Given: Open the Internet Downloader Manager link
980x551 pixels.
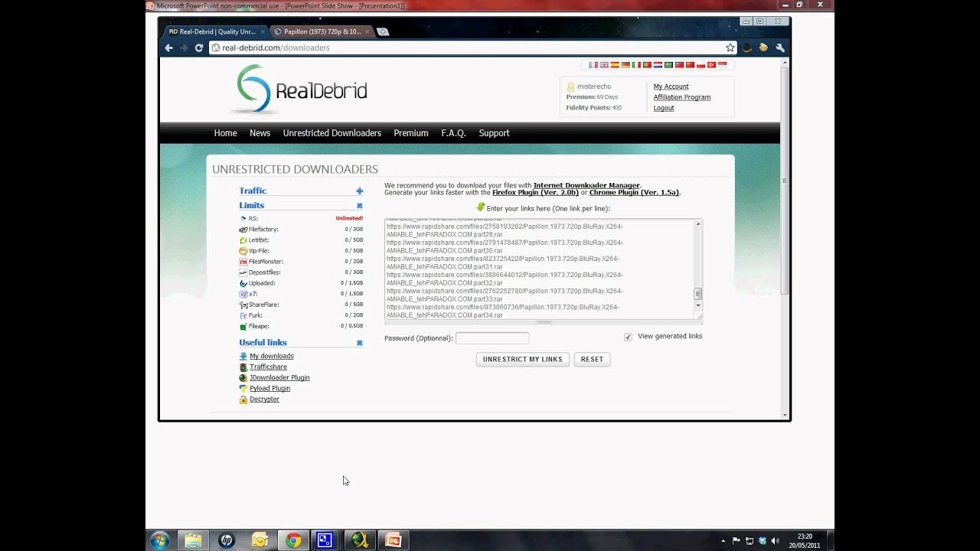Looking at the screenshot, I should (x=586, y=185).
